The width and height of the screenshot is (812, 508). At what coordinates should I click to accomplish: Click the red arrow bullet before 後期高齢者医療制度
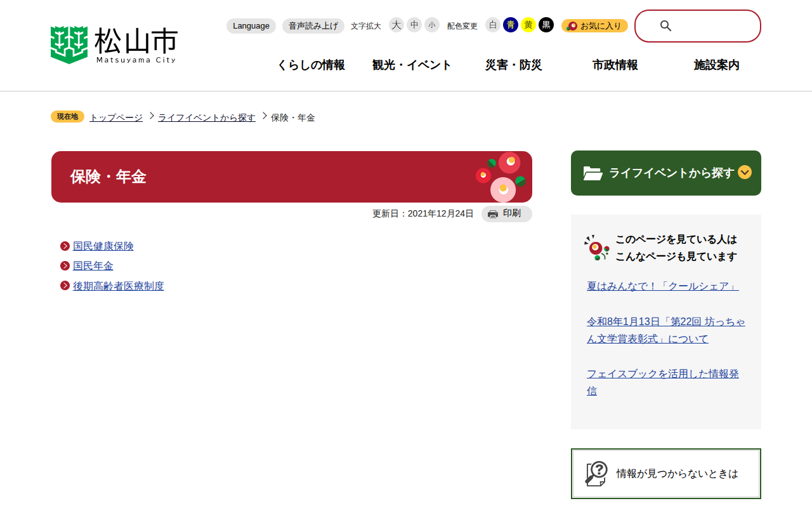point(65,286)
